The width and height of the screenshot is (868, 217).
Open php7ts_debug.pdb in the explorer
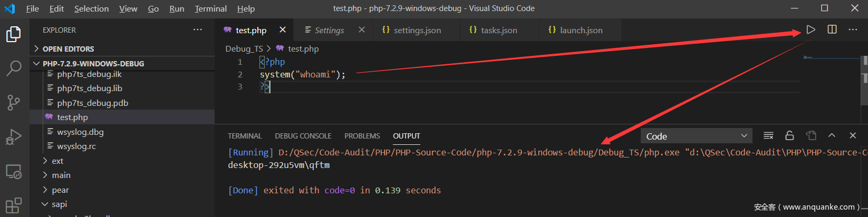coord(92,103)
